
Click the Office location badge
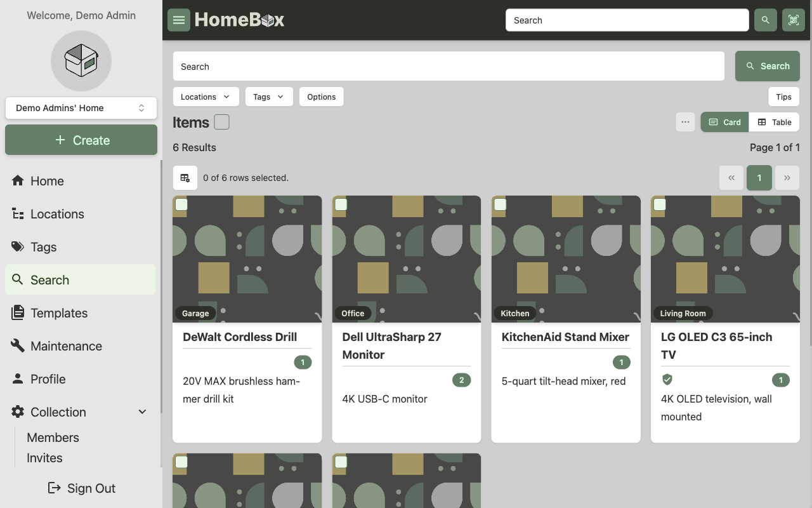353,313
